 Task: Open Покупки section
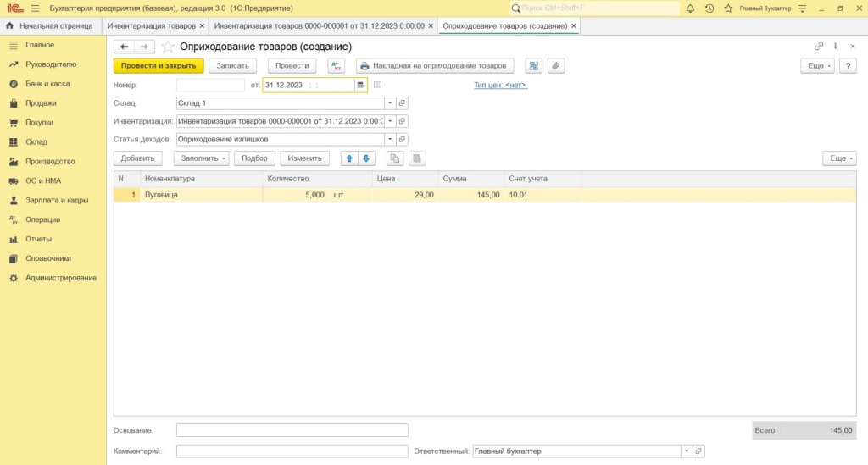[53, 122]
